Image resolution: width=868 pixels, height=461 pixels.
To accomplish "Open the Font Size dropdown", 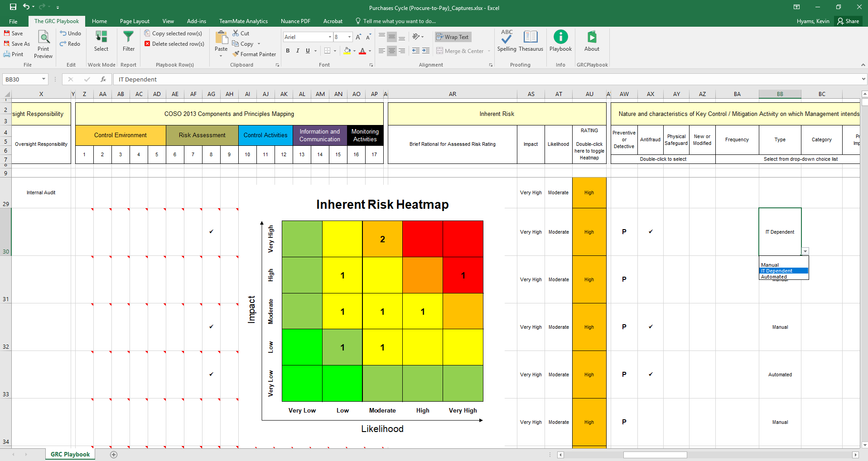I will click(x=349, y=37).
